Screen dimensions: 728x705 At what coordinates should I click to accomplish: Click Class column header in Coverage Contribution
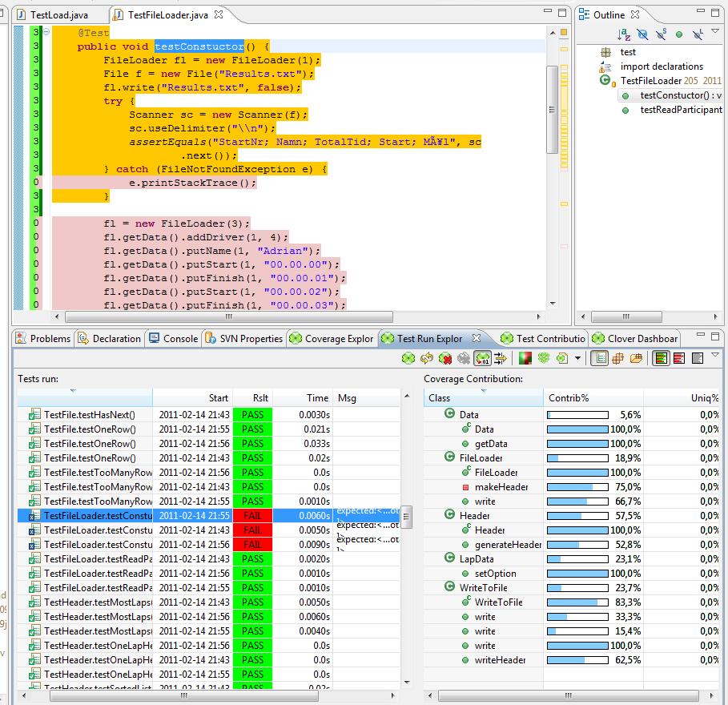pos(483,398)
